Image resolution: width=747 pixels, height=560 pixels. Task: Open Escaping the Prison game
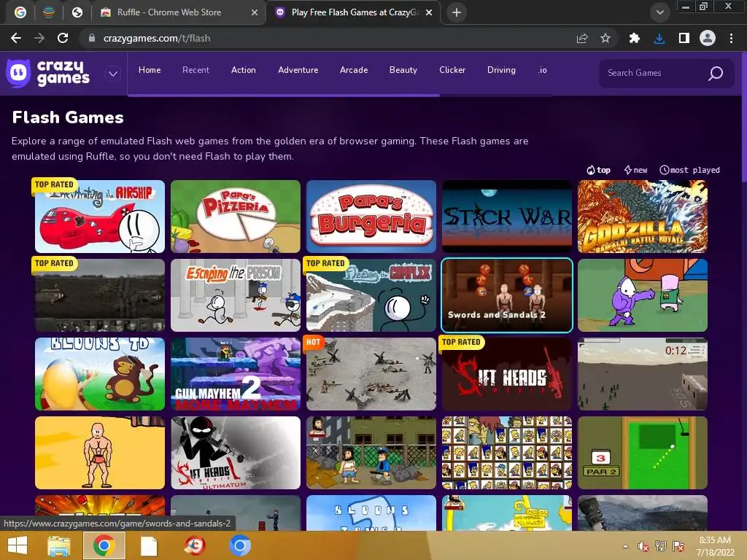click(x=236, y=295)
